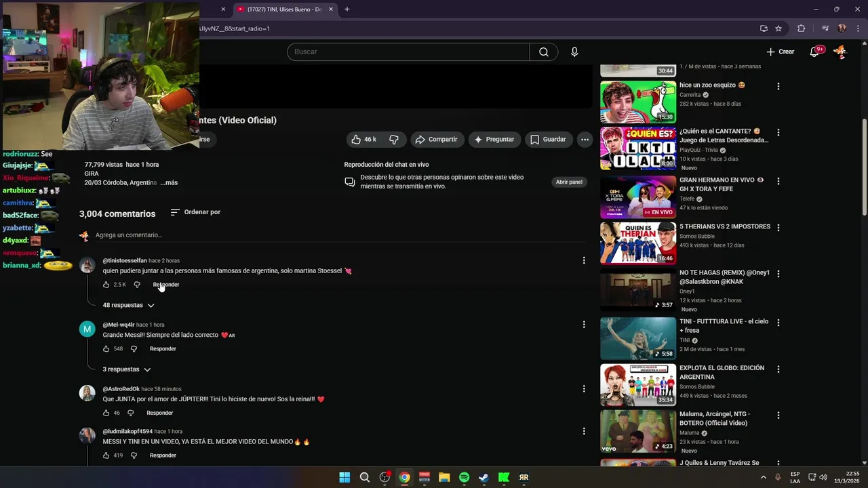Open options for TINI FUTTTURA LIVE video
The height and width of the screenshot is (488, 868).
tap(778, 323)
